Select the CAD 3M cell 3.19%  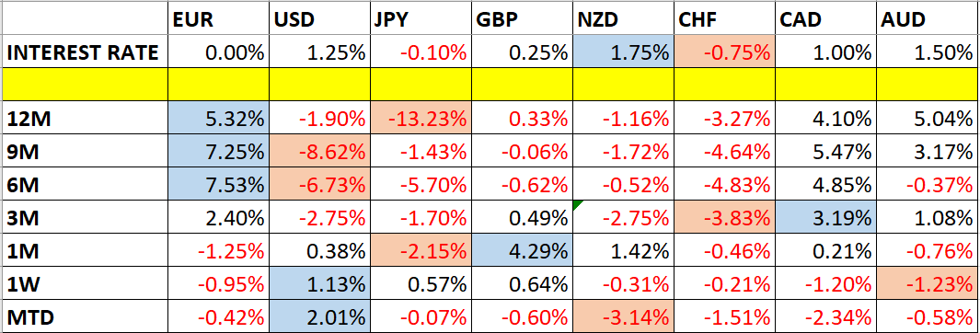pos(826,217)
